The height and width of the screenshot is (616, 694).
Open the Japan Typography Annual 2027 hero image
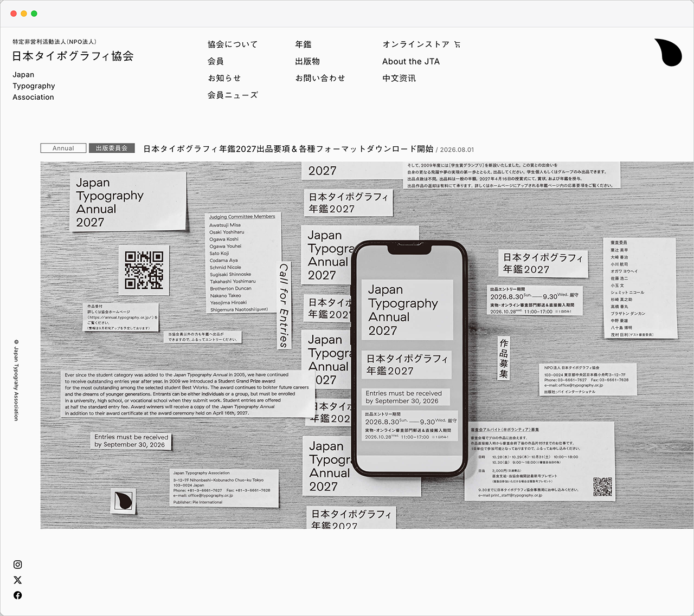367,345
